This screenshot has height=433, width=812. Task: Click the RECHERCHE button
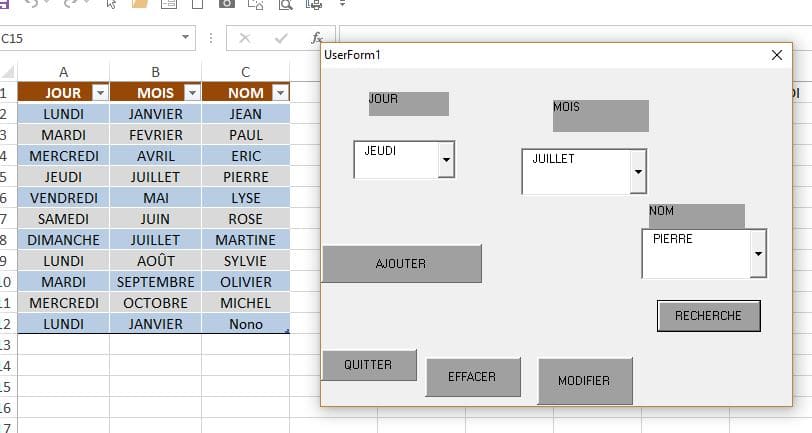708,315
